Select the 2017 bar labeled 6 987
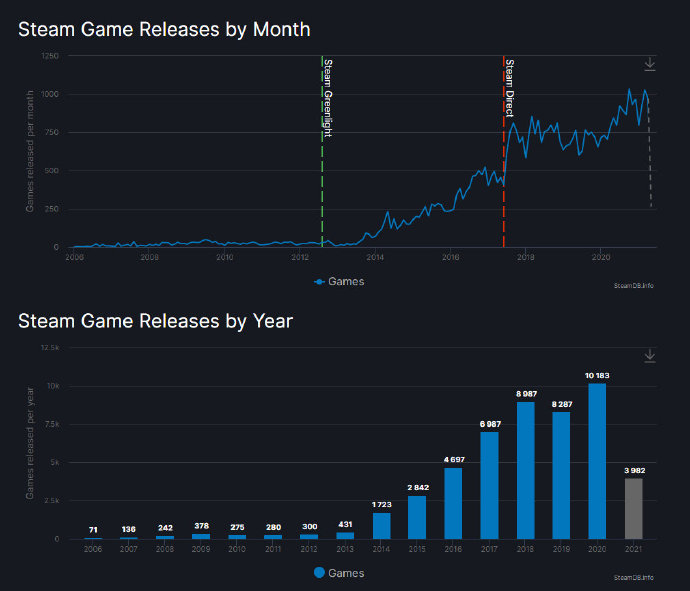The height and width of the screenshot is (591, 690). (x=489, y=485)
